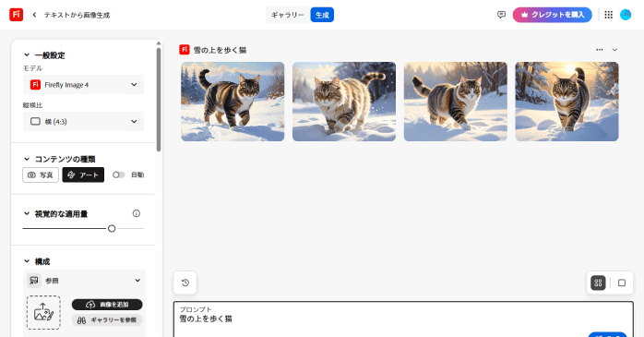This screenshot has height=337, width=644.
Task: Open the third cat image in forest
Action: point(456,102)
